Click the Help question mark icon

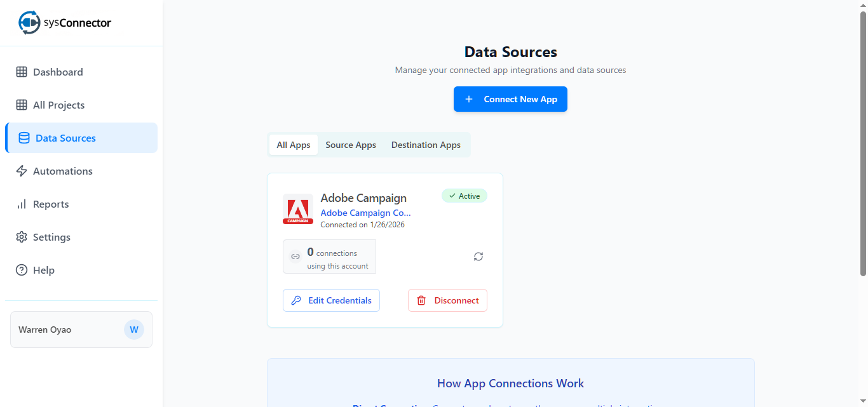coord(22,270)
